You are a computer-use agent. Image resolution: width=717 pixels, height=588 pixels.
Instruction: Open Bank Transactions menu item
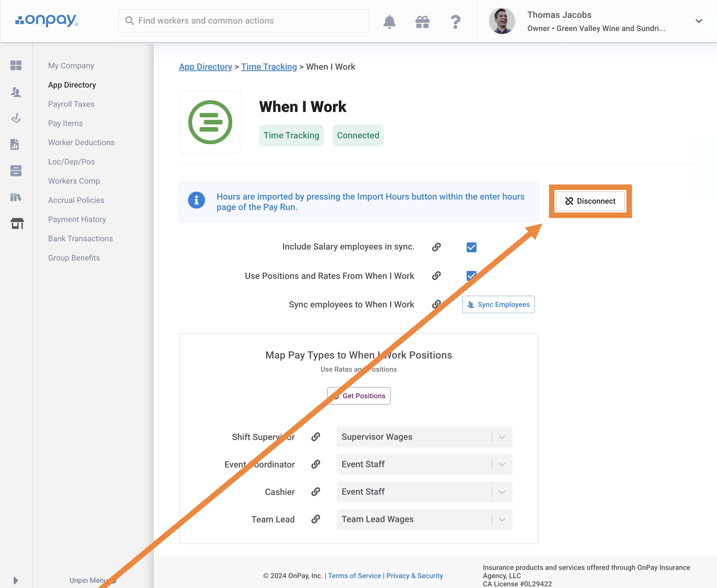tap(81, 239)
